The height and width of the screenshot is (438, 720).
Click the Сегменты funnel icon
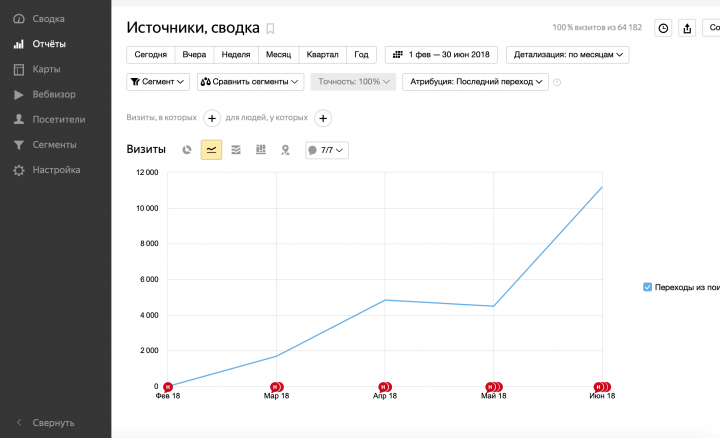tap(19, 145)
